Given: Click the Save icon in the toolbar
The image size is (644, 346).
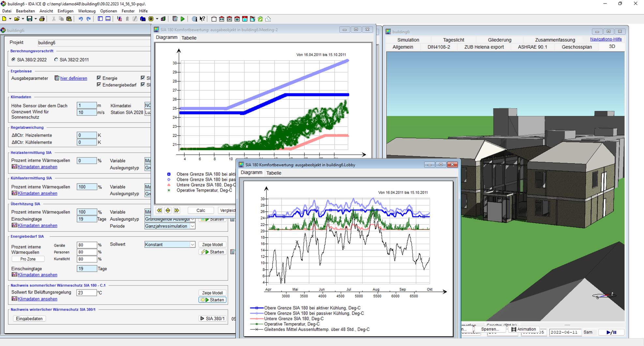Looking at the screenshot, I should click(29, 19).
